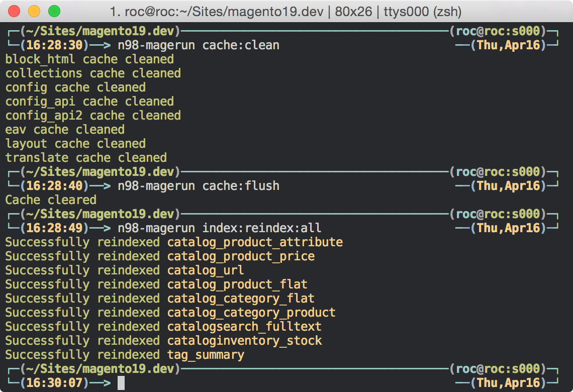Click the 16:30:07 prompt timestamp
Image resolution: width=573 pixels, height=392 pixels.
pyautogui.click(x=54, y=383)
